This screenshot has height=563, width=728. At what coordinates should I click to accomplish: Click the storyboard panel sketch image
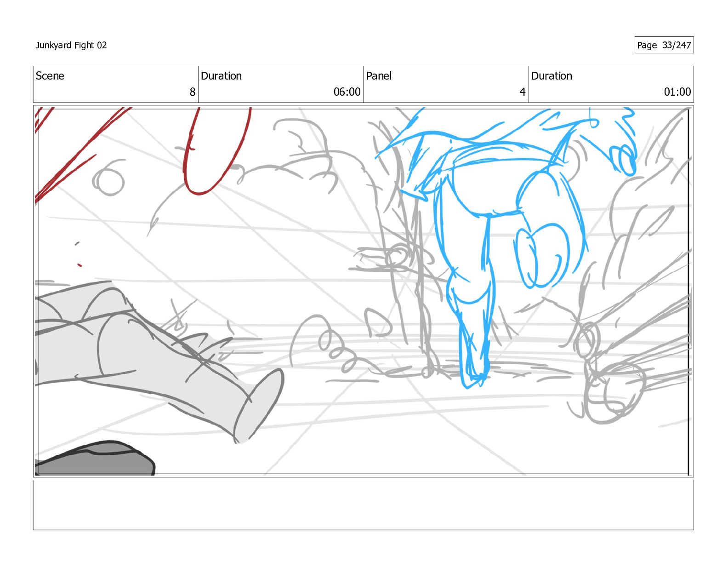pyautogui.click(x=363, y=291)
